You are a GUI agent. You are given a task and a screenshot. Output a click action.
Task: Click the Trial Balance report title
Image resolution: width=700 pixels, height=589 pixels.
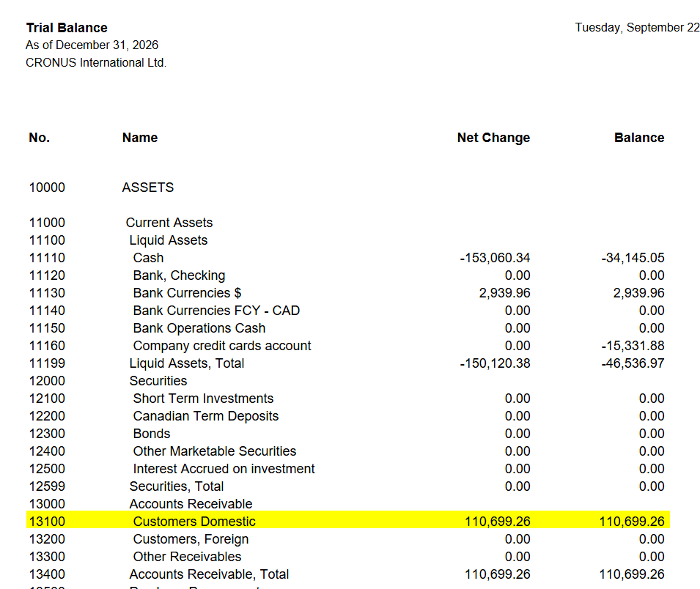point(67,28)
